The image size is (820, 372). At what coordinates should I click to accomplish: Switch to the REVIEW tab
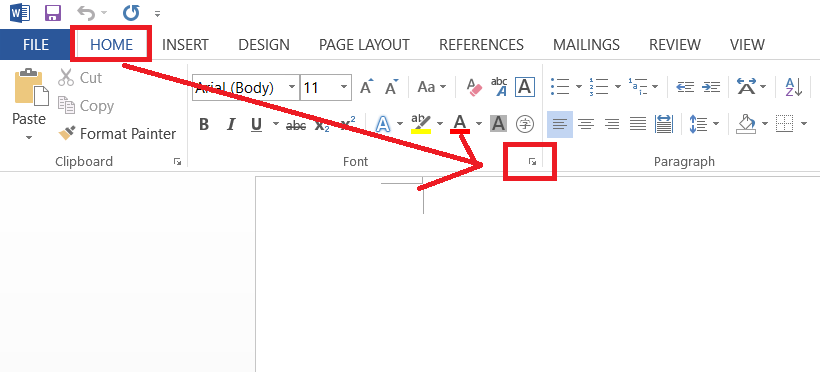(675, 45)
